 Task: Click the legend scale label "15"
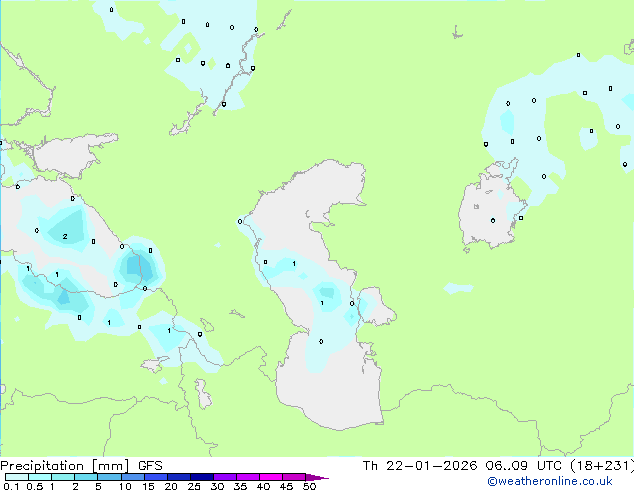[148, 486]
